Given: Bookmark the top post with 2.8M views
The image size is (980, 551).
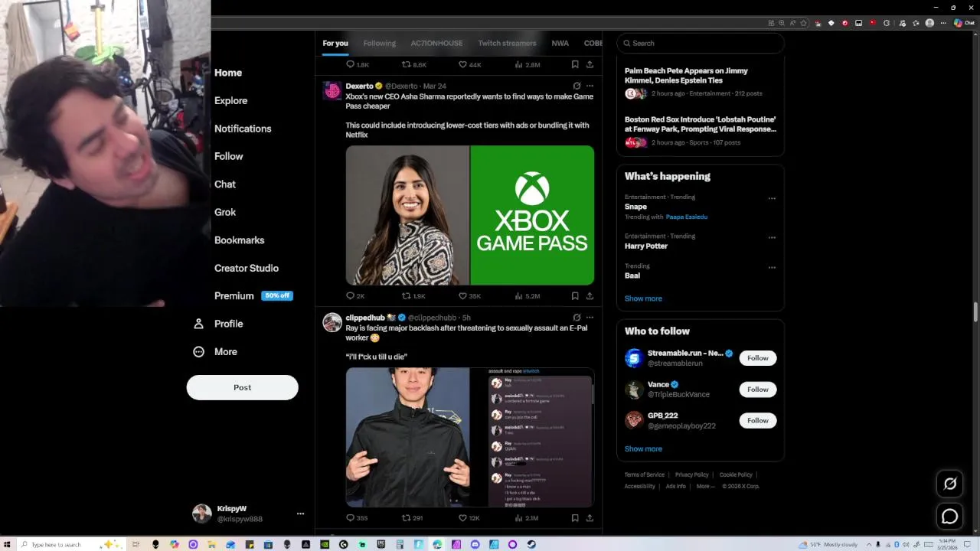Looking at the screenshot, I should coord(575,65).
